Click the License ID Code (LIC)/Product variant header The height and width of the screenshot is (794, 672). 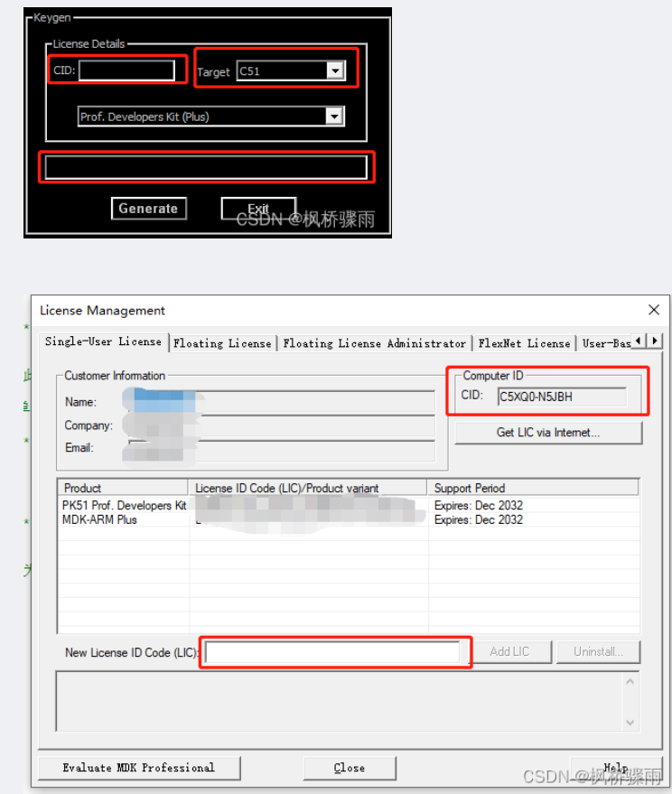[x=308, y=488]
